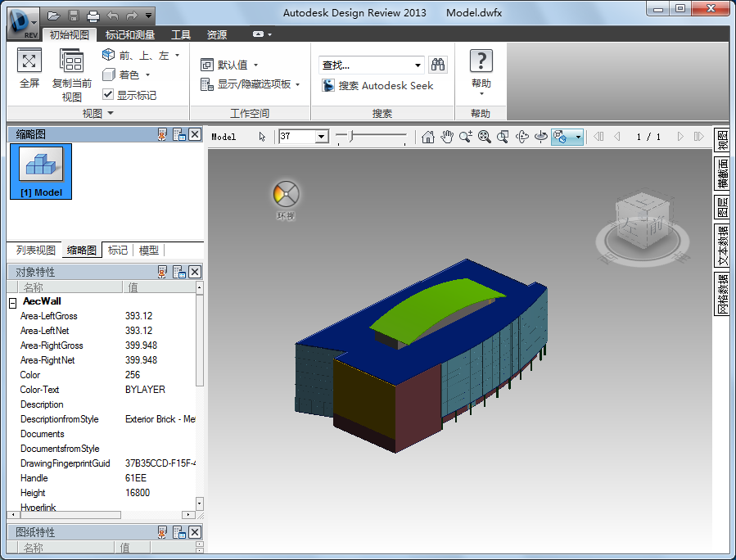Viewport: 736px width, 560px height.
Task: Open the 着色 shading dropdown
Action: point(147,75)
